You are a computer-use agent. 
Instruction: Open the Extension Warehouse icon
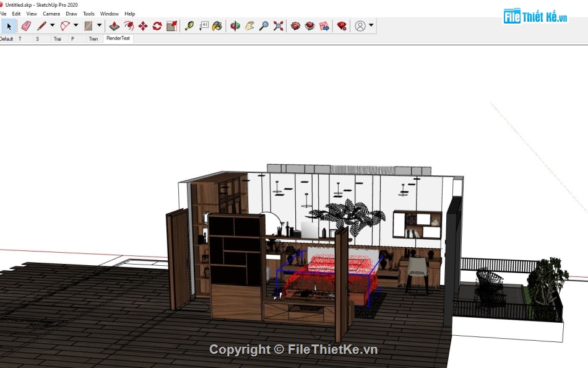(x=309, y=26)
